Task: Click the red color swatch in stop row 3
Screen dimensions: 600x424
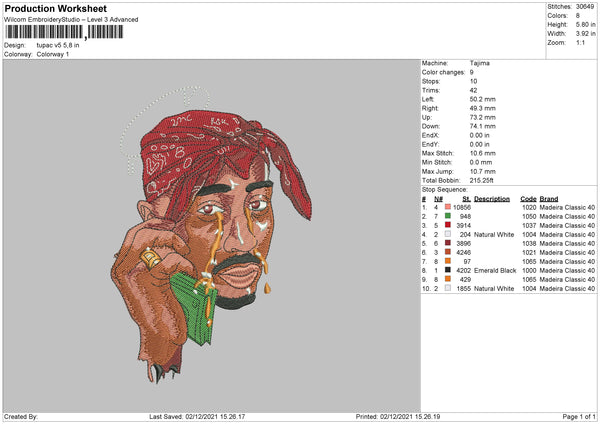Action: coord(448,225)
